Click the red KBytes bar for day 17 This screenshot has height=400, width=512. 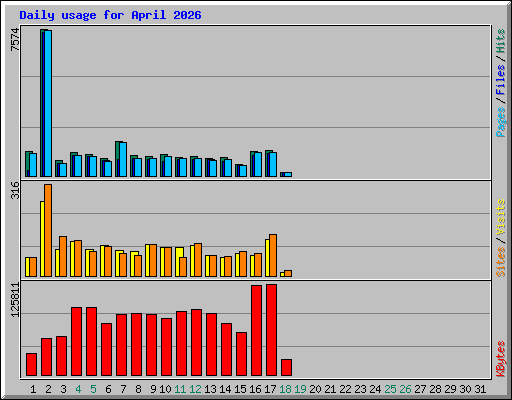point(271,330)
